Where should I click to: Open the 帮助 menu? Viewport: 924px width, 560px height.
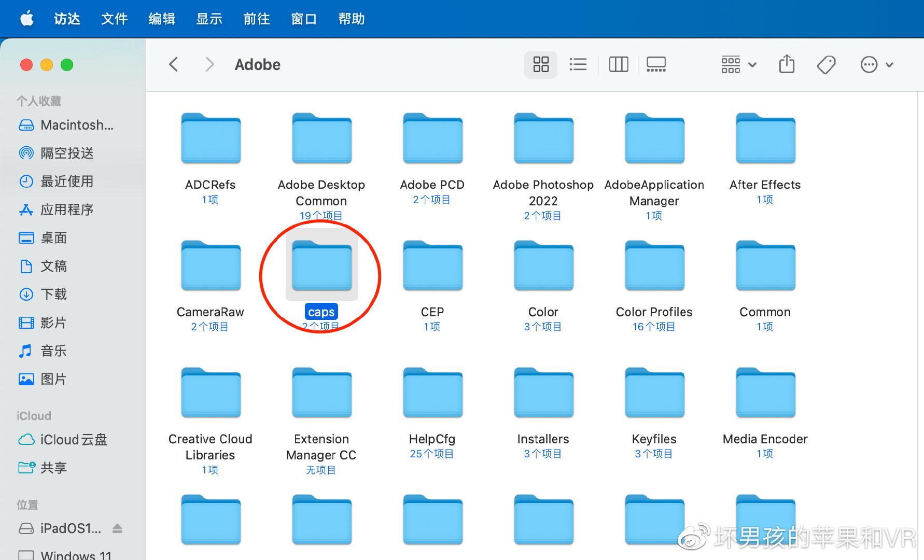[x=352, y=19]
